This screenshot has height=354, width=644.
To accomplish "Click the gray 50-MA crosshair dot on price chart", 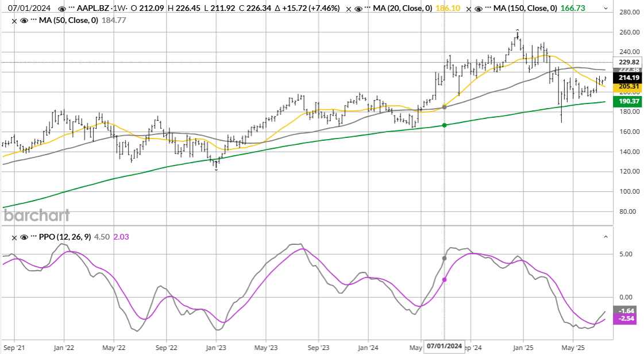I will (x=445, y=107).
